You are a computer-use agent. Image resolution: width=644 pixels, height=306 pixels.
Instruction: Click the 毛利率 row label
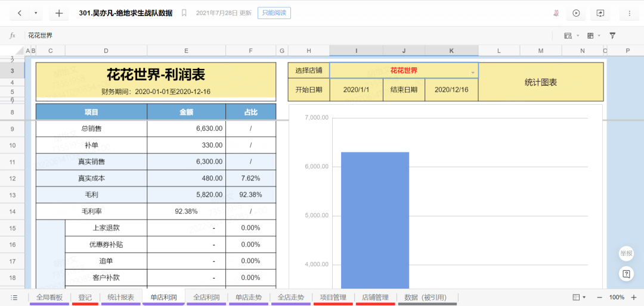click(x=92, y=211)
